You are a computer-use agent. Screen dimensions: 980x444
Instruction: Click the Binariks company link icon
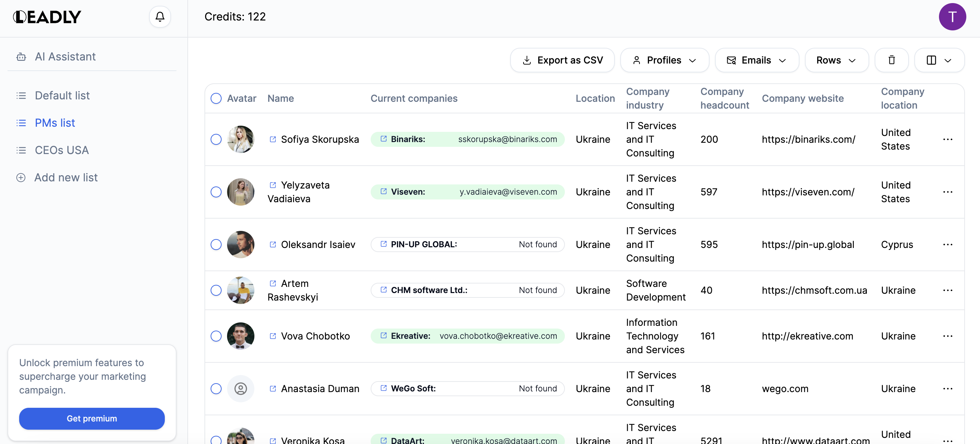pos(383,139)
